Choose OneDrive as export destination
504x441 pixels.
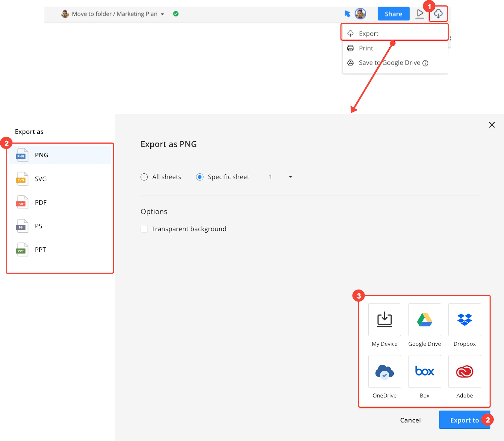click(385, 371)
